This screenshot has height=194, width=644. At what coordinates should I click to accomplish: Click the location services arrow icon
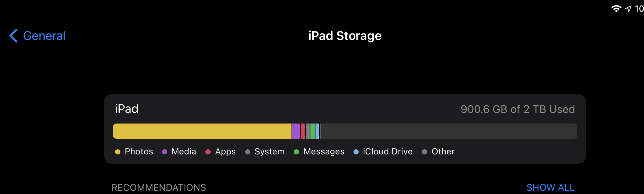click(628, 9)
